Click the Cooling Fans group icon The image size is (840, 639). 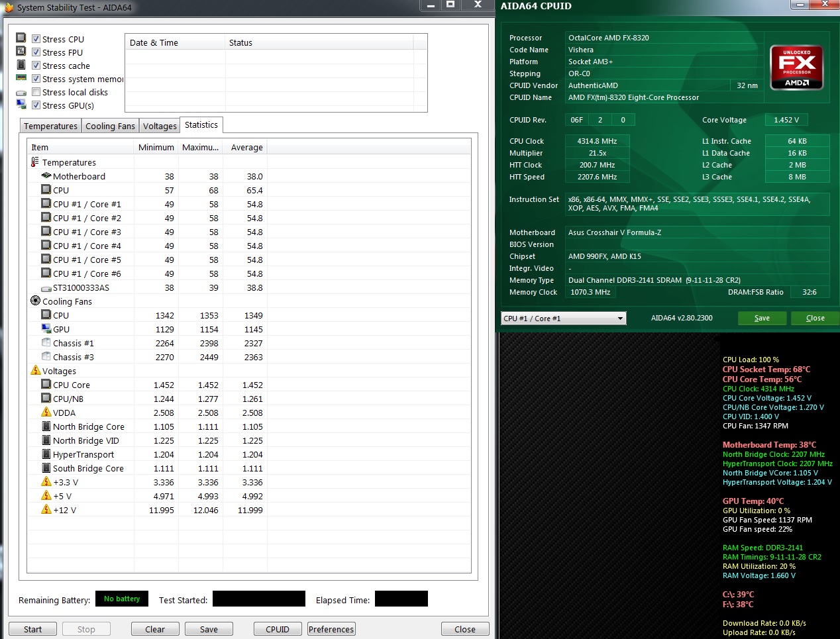pos(36,301)
